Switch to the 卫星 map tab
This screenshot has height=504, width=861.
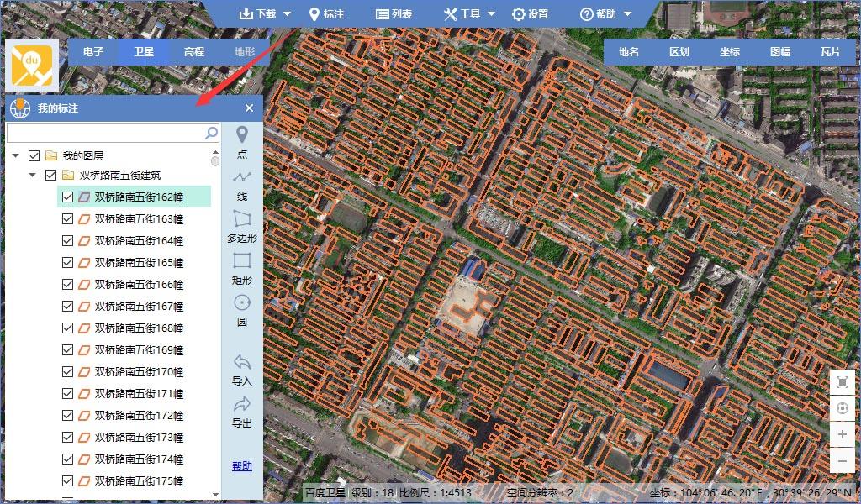[x=144, y=51]
